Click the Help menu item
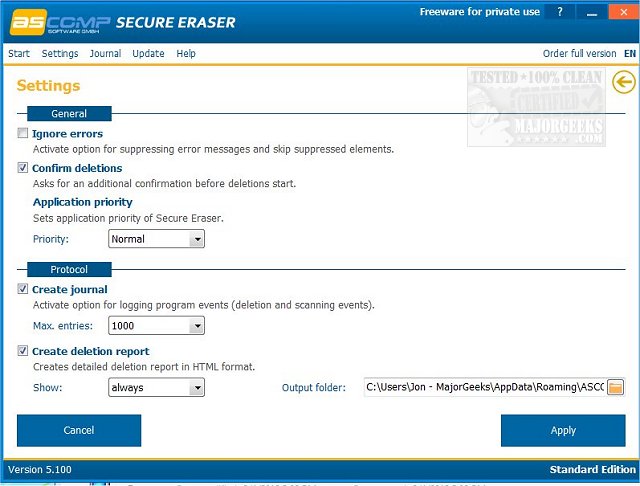The image size is (640, 486). (x=186, y=53)
